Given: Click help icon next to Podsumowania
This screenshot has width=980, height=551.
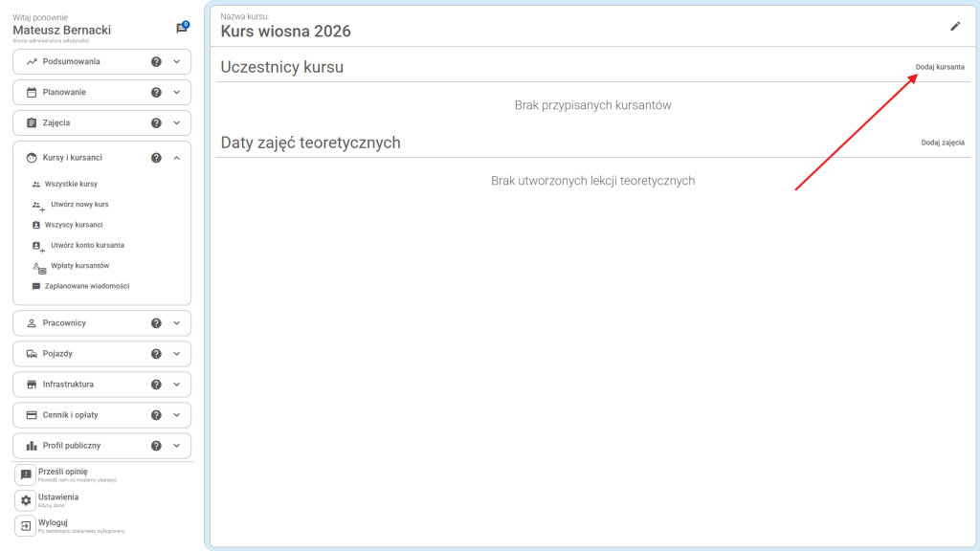Looking at the screenshot, I should [x=156, y=61].
